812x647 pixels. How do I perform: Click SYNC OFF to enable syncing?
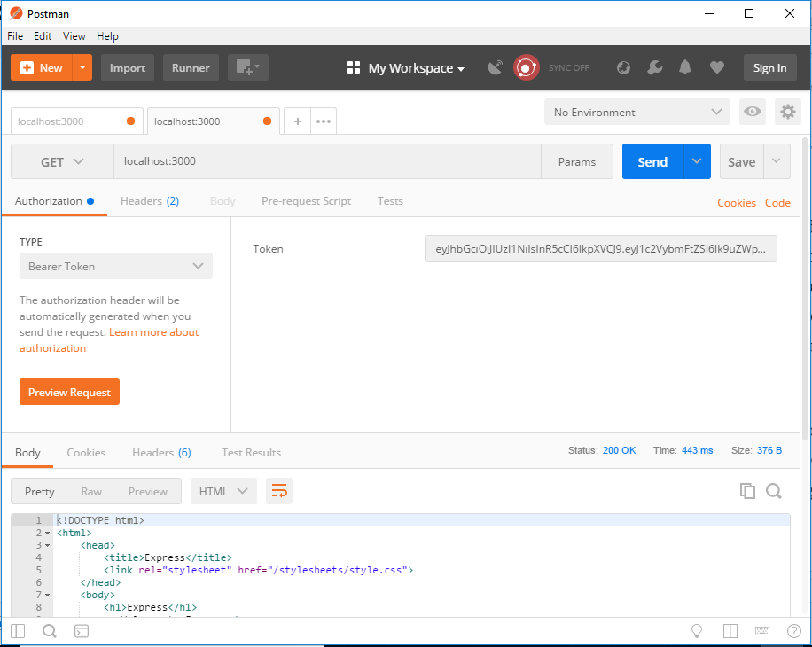pyautogui.click(x=568, y=67)
